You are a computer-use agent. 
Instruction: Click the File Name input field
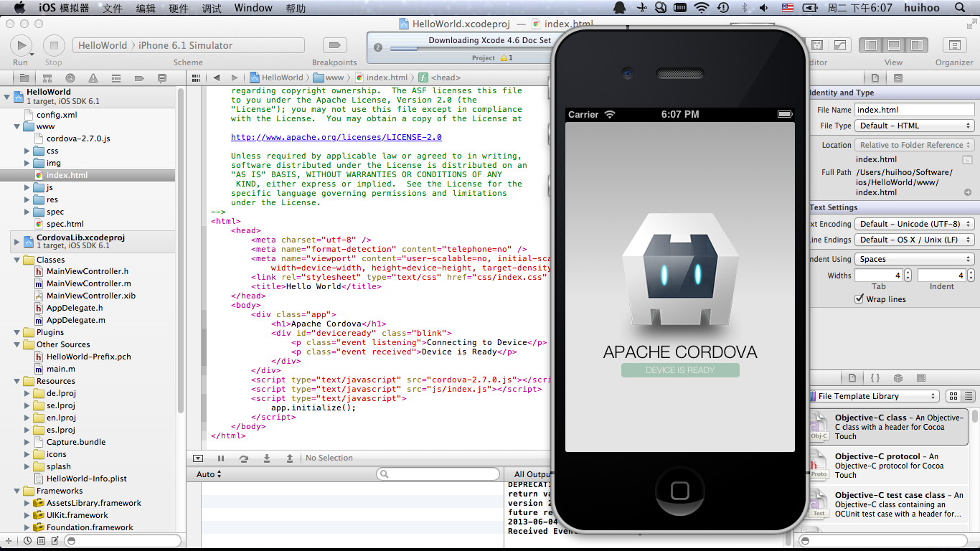click(914, 110)
